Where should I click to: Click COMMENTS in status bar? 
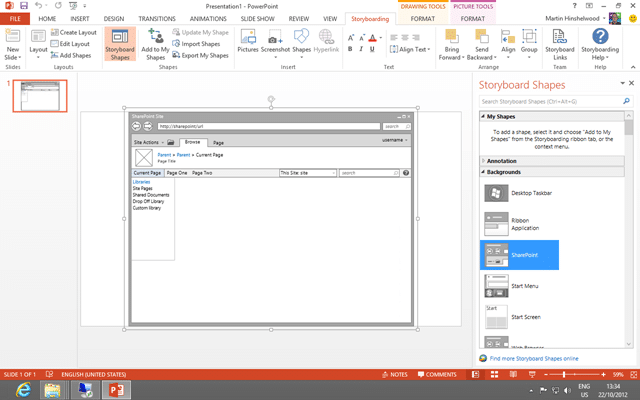(437, 374)
